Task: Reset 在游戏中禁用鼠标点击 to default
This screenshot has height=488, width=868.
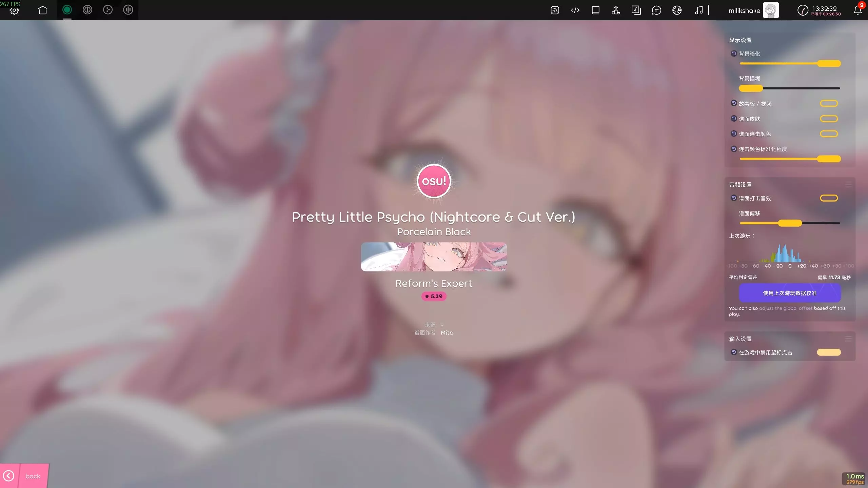Action: (734, 352)
